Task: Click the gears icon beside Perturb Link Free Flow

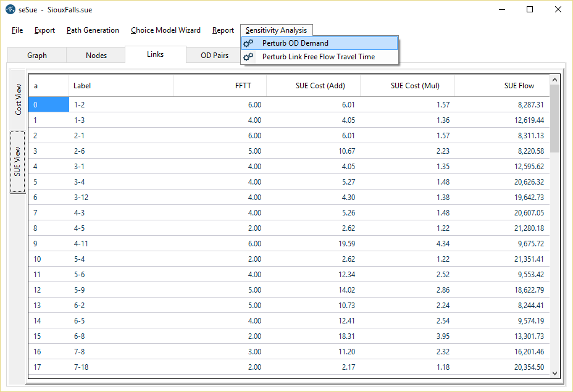Action: pyautogui.click(x=248, y=57)
